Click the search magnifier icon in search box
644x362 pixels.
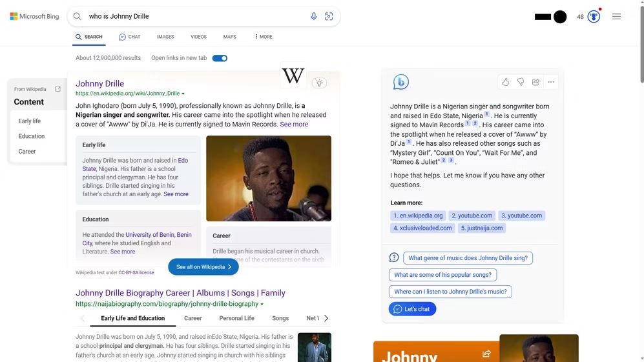[x=77, y=16]
